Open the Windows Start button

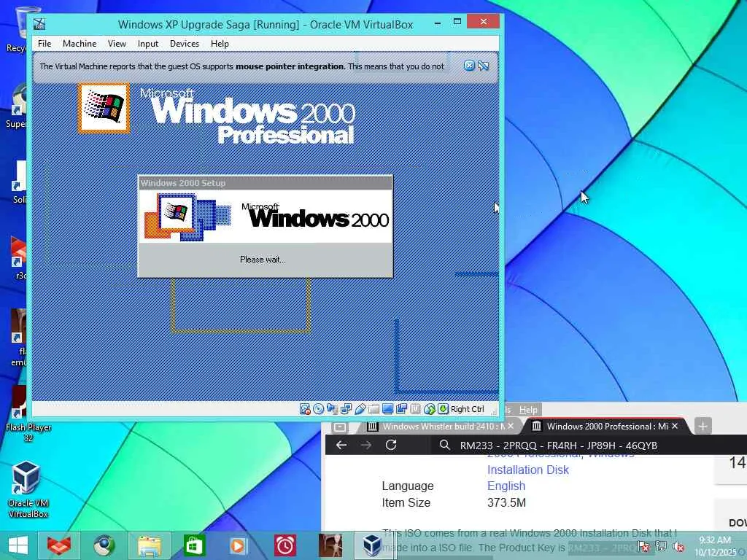pos(18,545)
